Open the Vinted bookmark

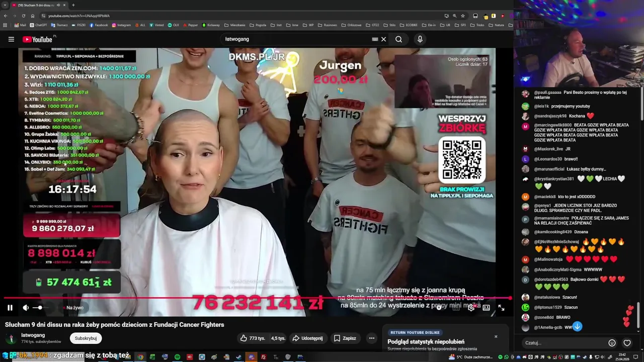(x=156, y=25)
